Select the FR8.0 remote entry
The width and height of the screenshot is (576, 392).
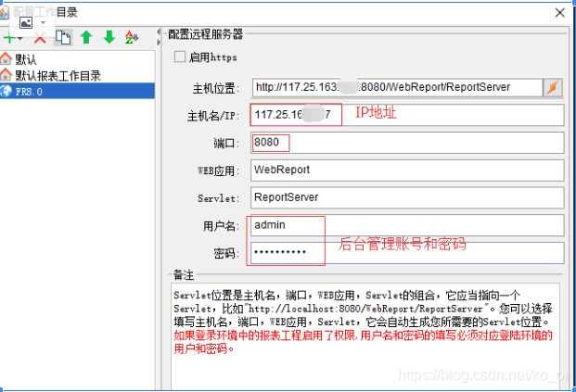pos(77,91)
